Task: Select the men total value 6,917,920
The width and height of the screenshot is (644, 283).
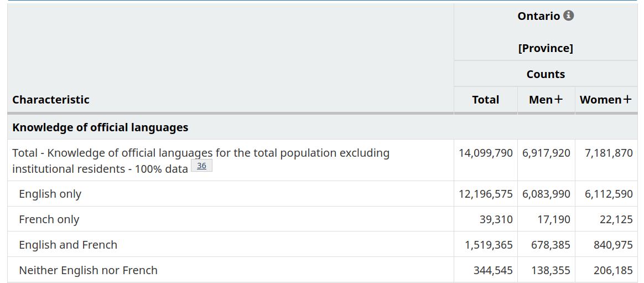Action: coord(546,153)
